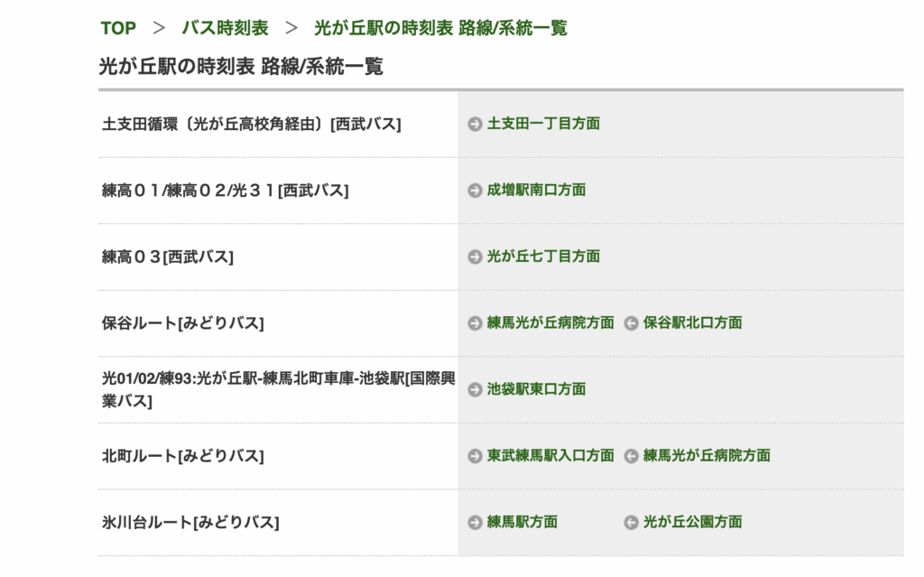
Task: Click arrow icon beside 土支田一丁目方面
Action: 475,124
